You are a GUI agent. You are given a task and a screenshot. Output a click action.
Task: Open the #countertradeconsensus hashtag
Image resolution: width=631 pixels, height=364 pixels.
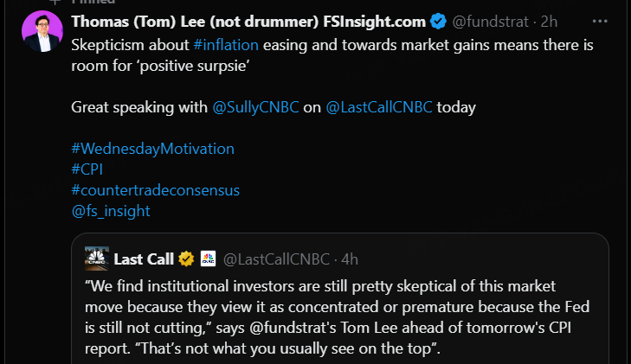click(x=155, y=189)
